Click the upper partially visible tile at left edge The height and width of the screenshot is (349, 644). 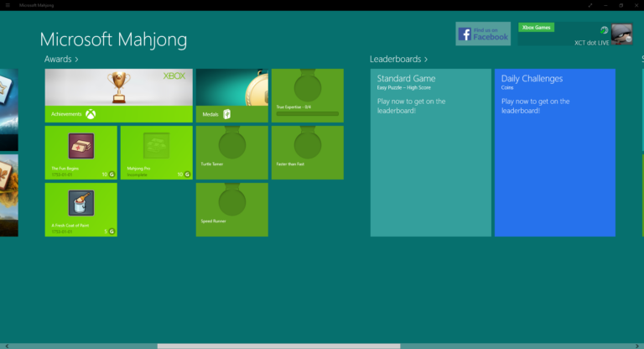click(9, 110)
